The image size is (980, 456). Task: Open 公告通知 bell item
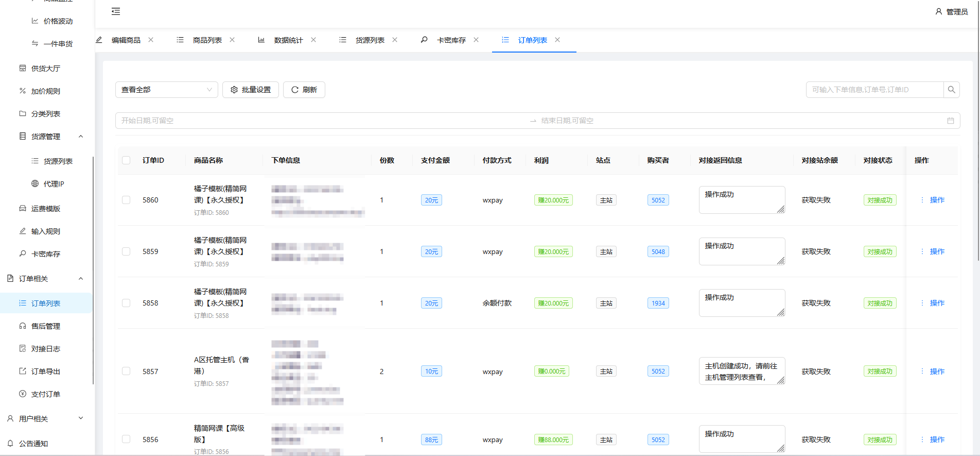[33, 444]
